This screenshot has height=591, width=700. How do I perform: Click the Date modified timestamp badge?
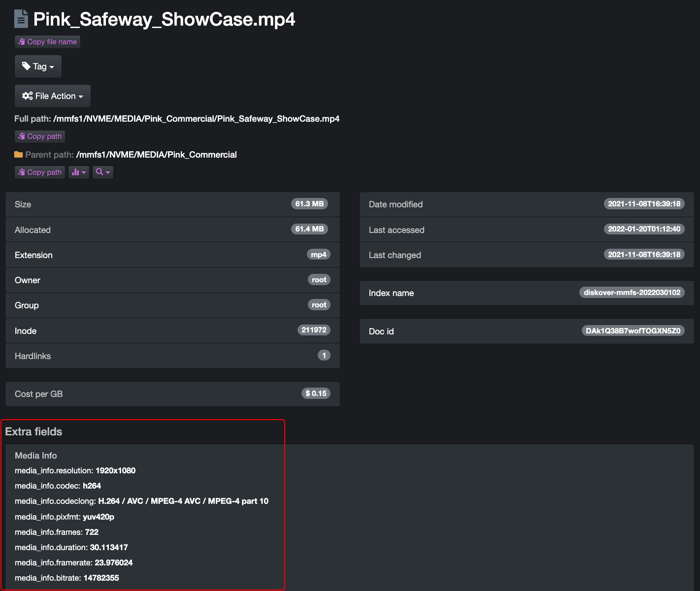click(644, 204)
